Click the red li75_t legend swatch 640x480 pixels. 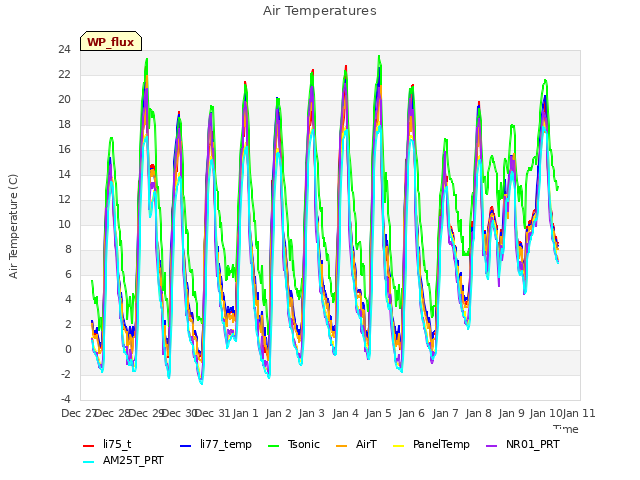coord(89,445)
